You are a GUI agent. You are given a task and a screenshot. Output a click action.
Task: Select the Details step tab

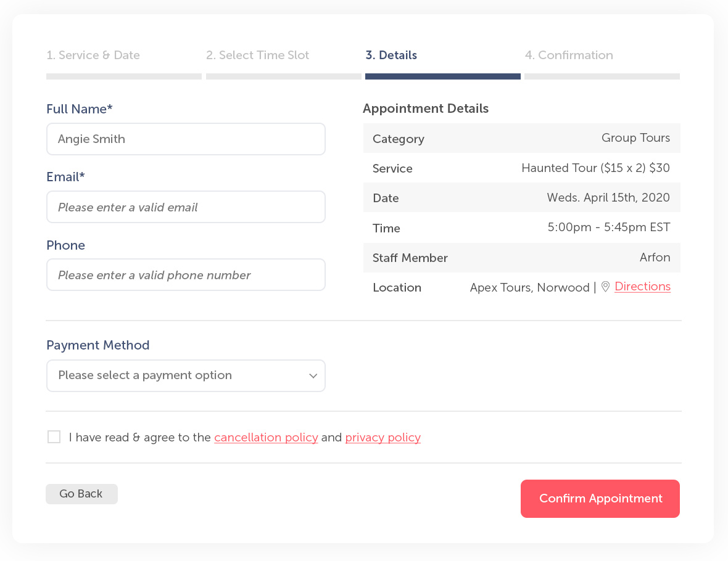tap(391, 55)
